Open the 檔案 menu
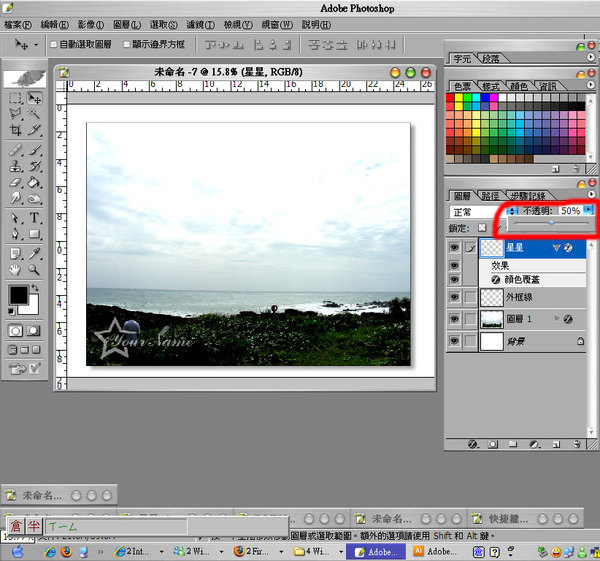 click(18, 25)
